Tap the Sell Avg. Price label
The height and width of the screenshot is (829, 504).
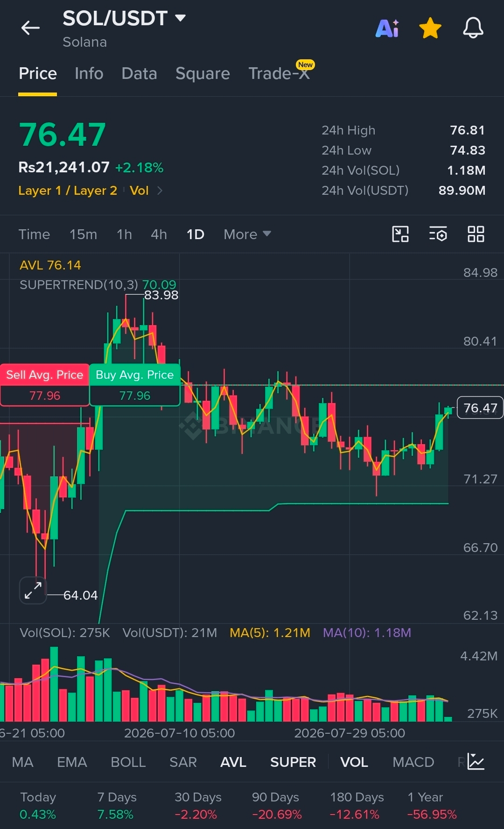coord(44,375)
